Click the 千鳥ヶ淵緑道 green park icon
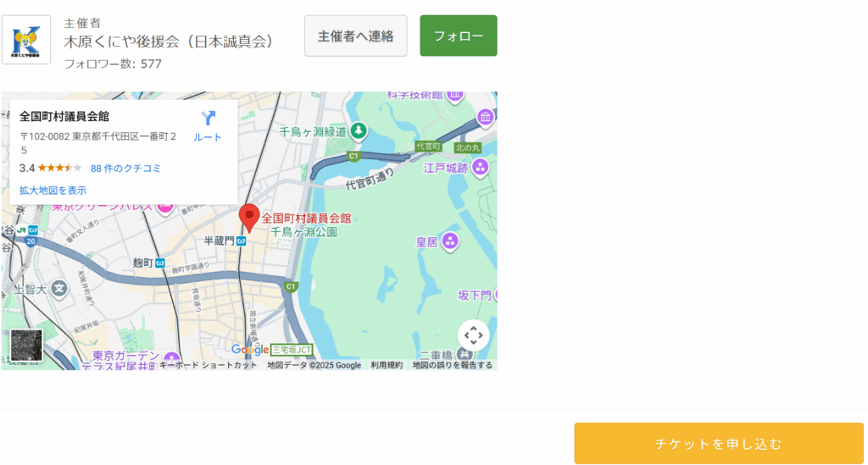The height and width of the screenshot is (465, 868). [359, 130]
